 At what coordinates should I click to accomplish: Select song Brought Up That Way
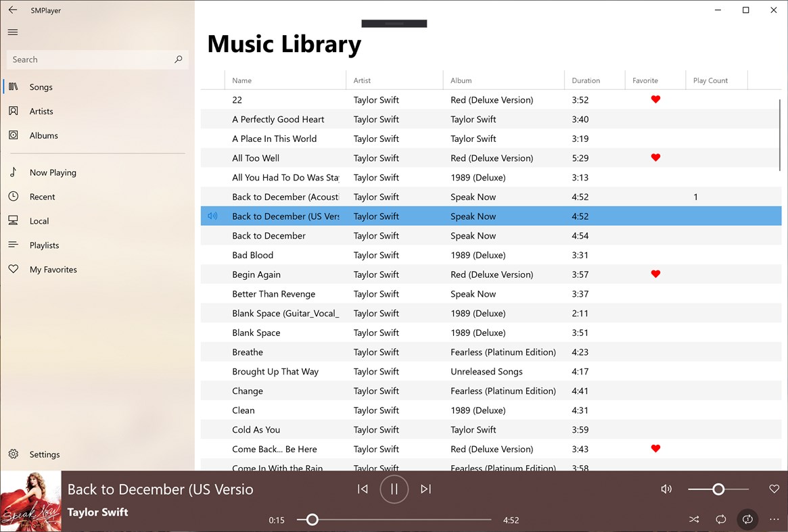(491, 372)
